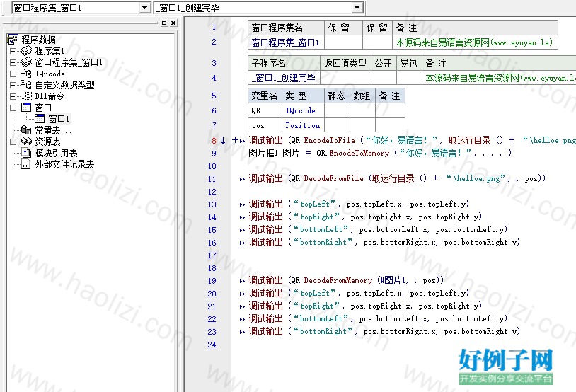
Task: Click the “topLeft” string on line 20
Action: (314, 293)
